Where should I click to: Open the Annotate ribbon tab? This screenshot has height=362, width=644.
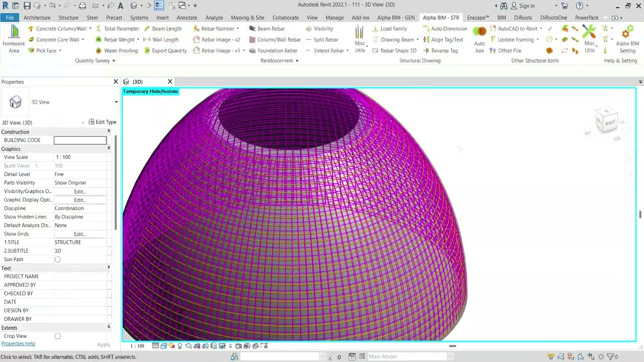(x=187, y=18)
